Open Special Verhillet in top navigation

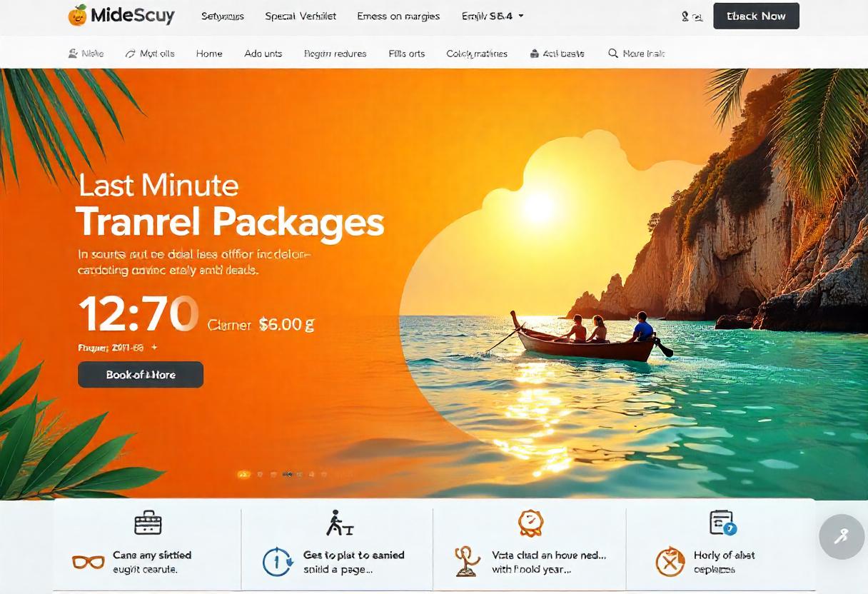(x=301, y=16)
